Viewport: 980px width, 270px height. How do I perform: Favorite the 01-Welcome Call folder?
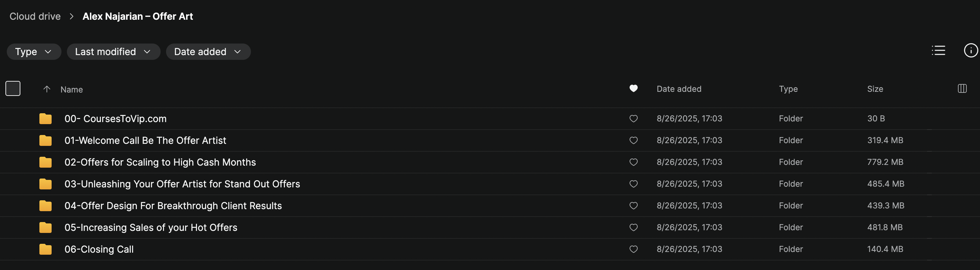tap(633, 140)
